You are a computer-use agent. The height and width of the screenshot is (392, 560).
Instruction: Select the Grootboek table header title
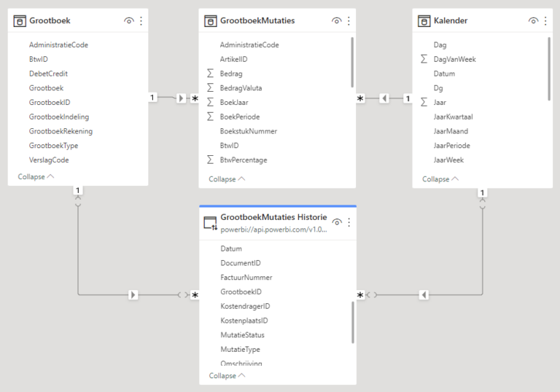pyautogui.click(x=50, y=20)
